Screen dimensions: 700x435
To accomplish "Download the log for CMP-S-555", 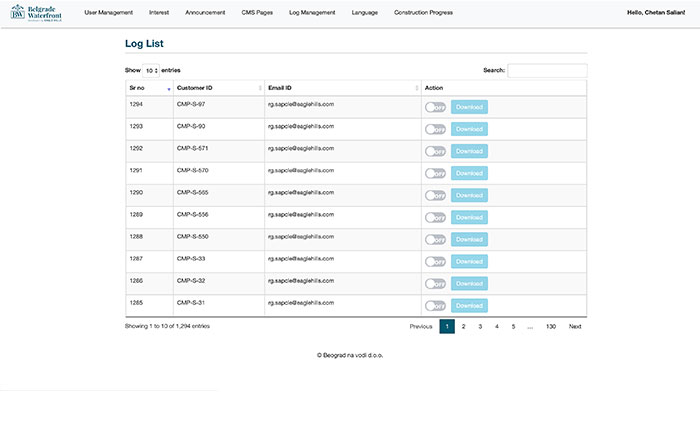I will 469,195.
